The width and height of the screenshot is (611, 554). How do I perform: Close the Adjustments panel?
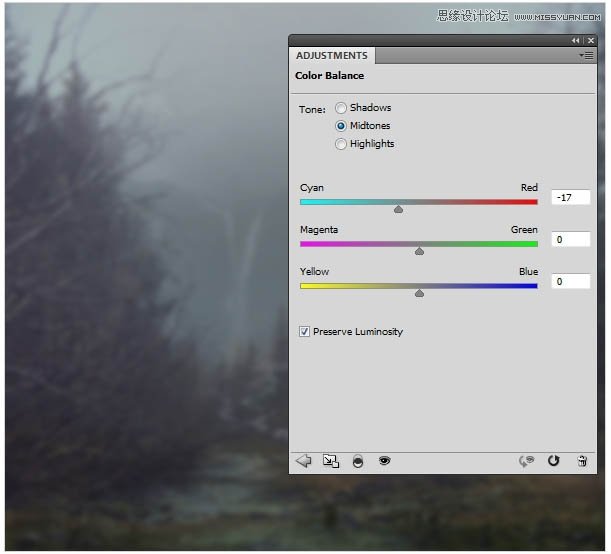[589, 41]
